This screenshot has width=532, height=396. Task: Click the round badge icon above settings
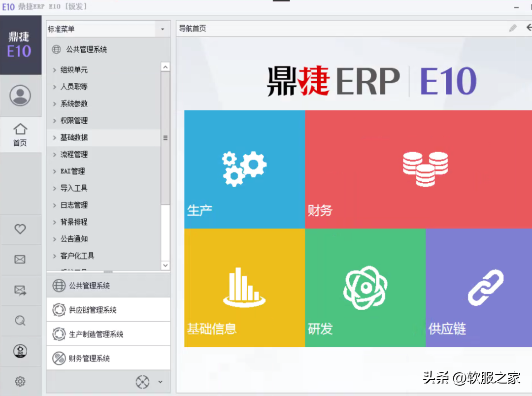pyautogui.click(x=20, y=351)
